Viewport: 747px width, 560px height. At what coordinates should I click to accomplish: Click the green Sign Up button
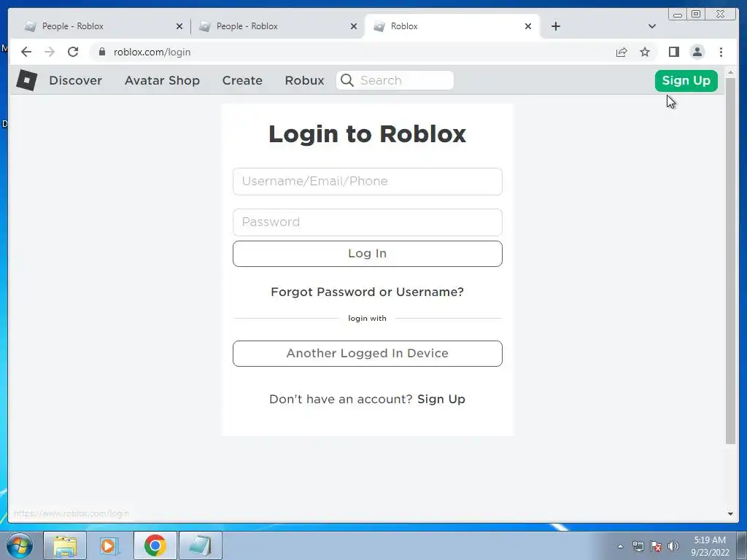[686, 80]
